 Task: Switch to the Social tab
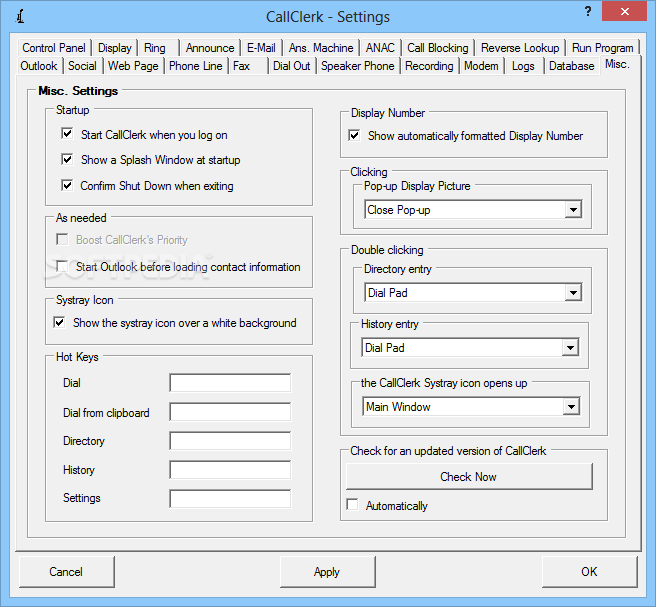click(82, 66)
